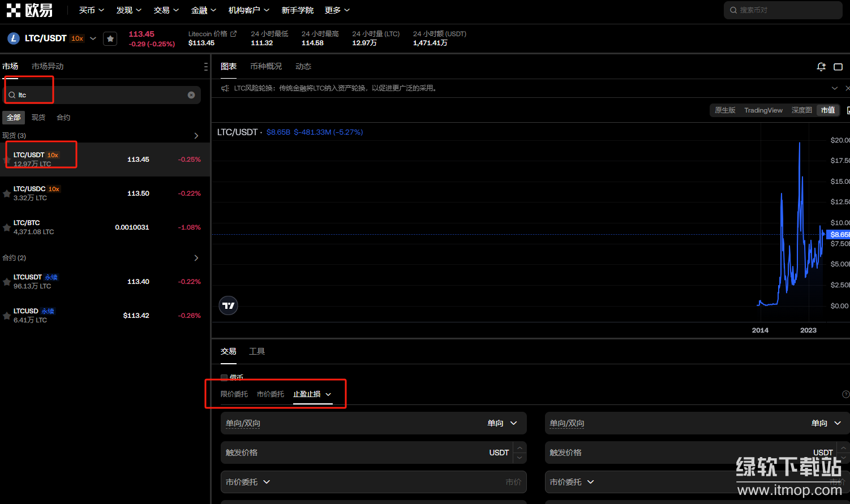Expand the 现货 (3) section arrow

tap(196, 136)
